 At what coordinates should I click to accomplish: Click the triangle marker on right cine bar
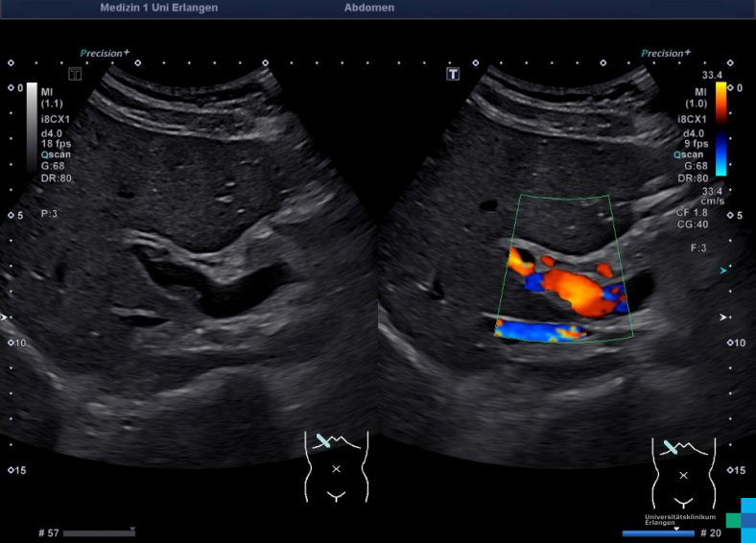click(676, 529)
